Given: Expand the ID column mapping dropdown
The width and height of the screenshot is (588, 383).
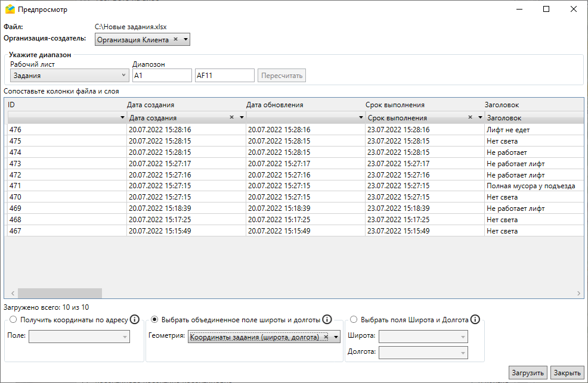Looking at the screenshot, I should pos(122,118).
